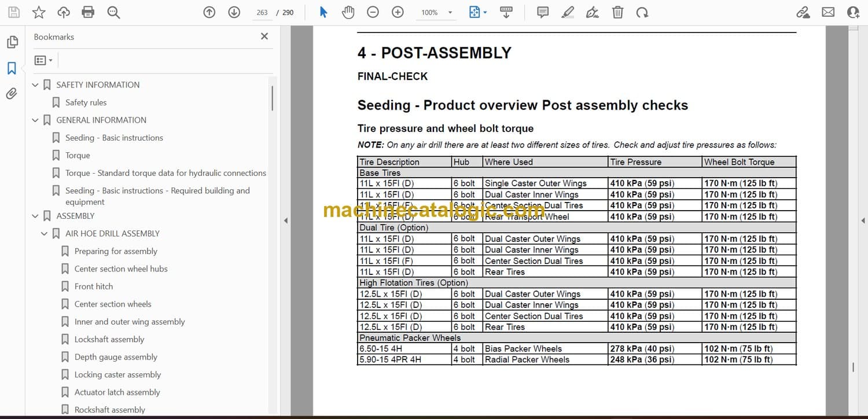Open the bookmarks options menu

tap(43, 60)
